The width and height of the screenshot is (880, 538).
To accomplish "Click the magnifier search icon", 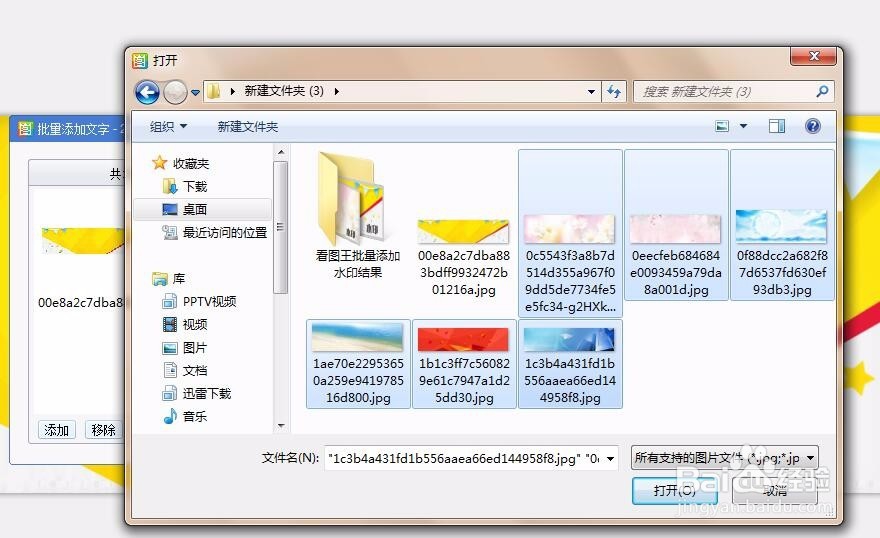I will pos(822,91).
